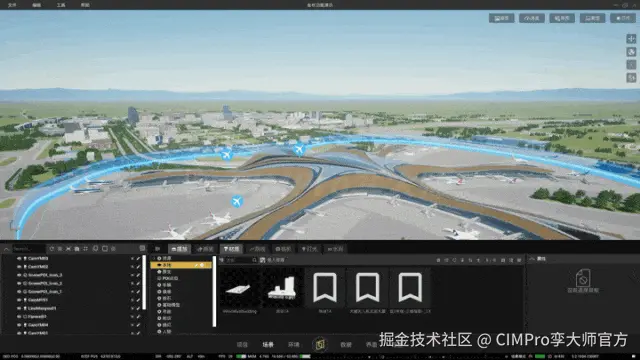640x360 pixels.
Task: Click the airplane marker nearest the terminal center roof
Action: tap(299, 149)
